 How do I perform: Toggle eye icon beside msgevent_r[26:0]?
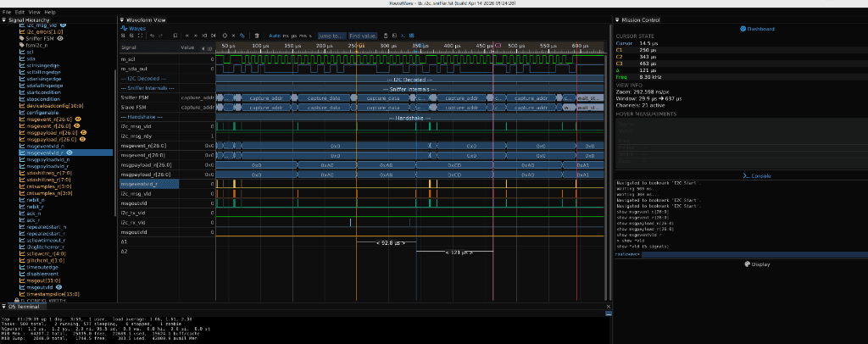pyautogui.click(x=78, y=125)
